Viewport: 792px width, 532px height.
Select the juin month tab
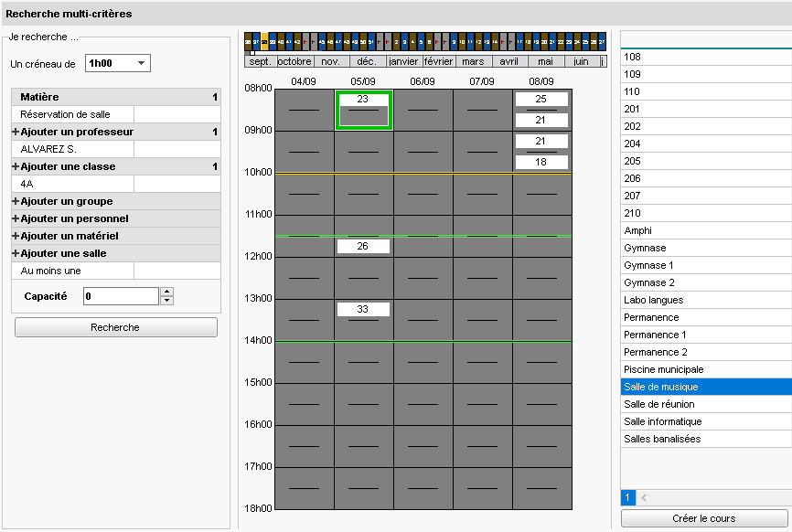pyautogui.click(x=582, y=61)
